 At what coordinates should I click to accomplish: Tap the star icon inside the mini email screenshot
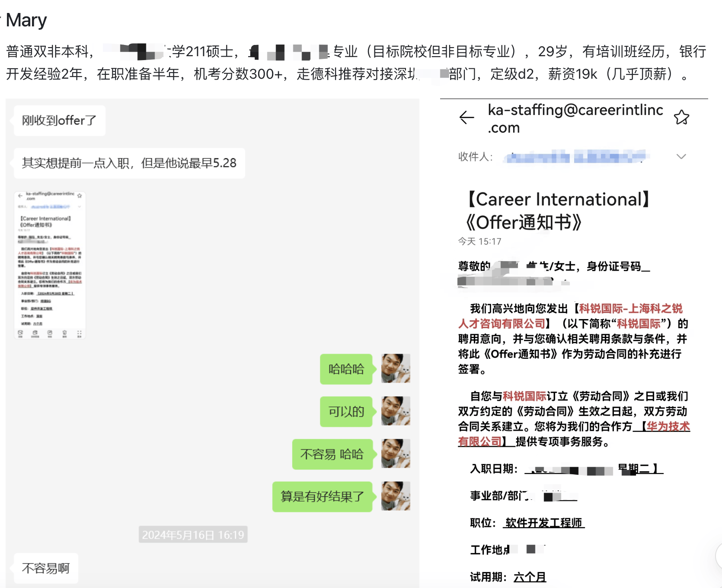[x=80, y=195]
